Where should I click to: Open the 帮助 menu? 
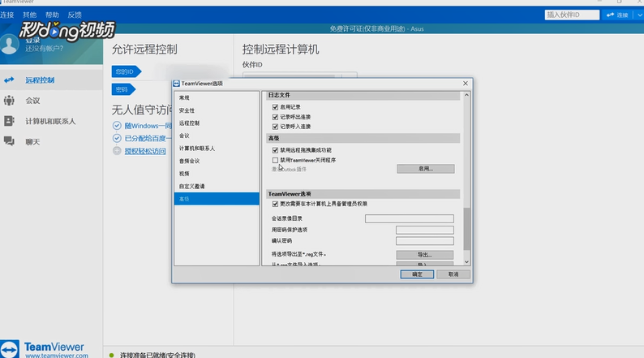point(52,15)
